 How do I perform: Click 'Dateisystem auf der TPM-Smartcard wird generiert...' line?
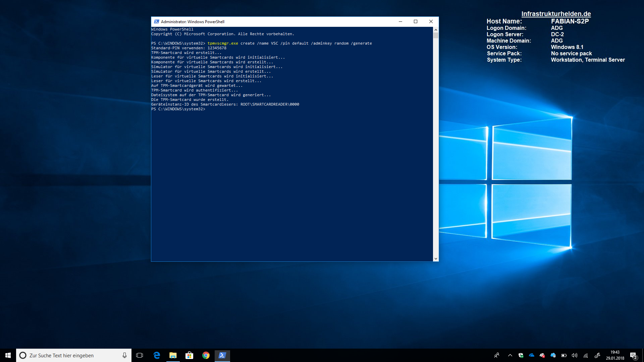211,95
